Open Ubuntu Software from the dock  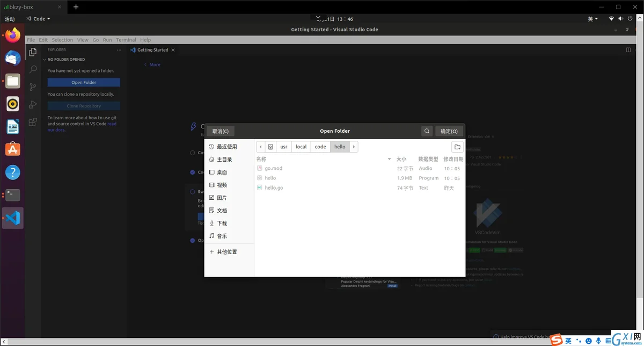pos(13,149)
